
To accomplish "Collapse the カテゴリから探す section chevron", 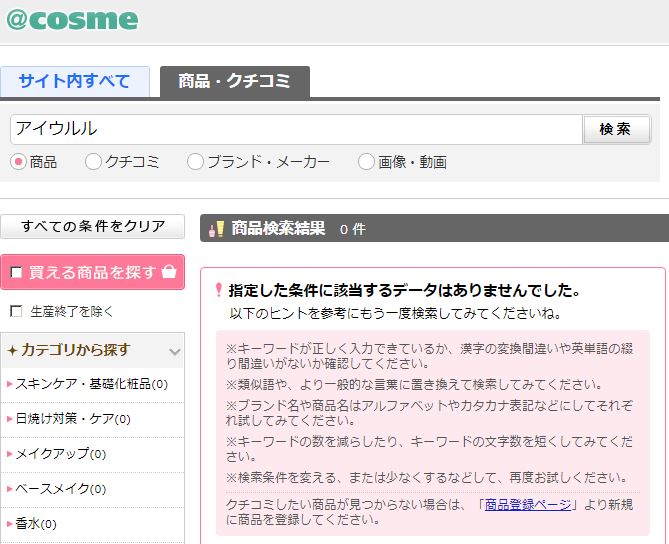I will pyautogui.click(x=175, y=352).
